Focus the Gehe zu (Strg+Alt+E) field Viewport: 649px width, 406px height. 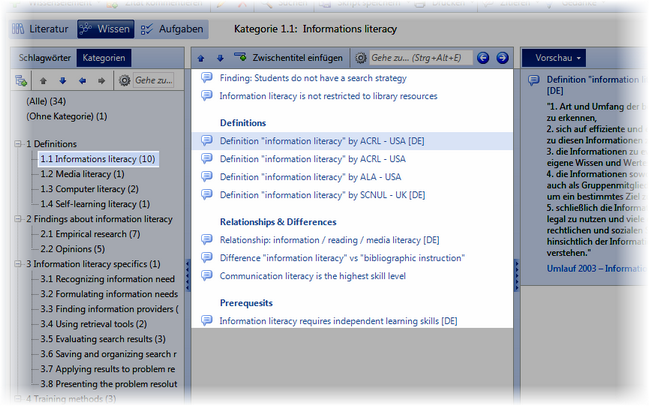421,58
